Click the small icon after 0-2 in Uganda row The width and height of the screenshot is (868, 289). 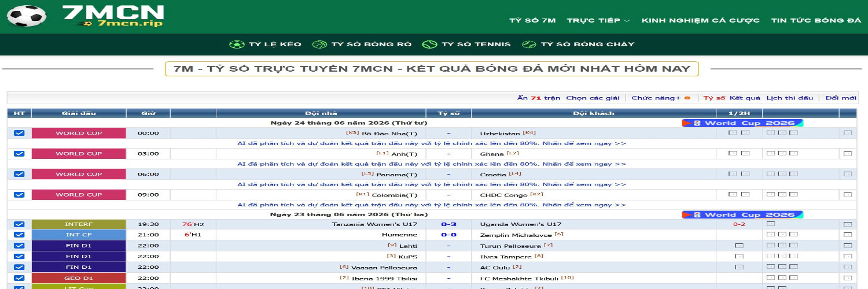(x=771, y=224)
